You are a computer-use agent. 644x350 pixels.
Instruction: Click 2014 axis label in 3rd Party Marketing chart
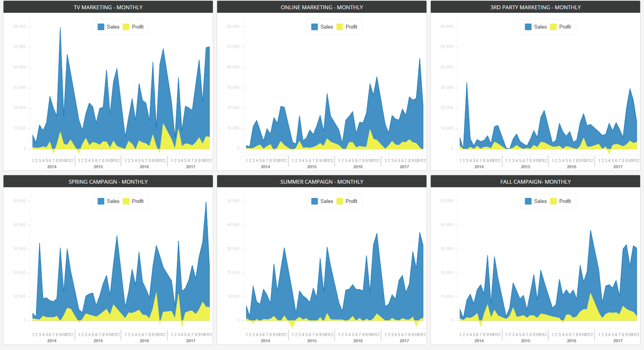coord(479,167)
